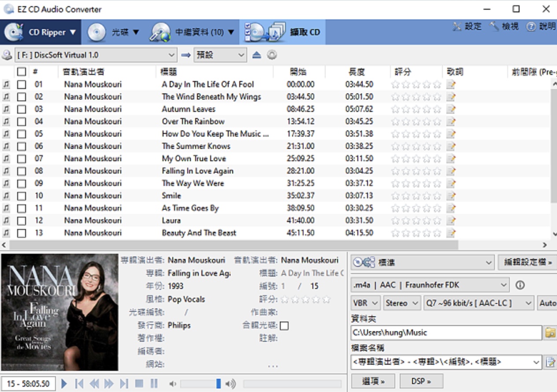Adjust the playback volume slider
Image resolution: width=557 pixels, height=392 pixels.
tap(201, 384)
